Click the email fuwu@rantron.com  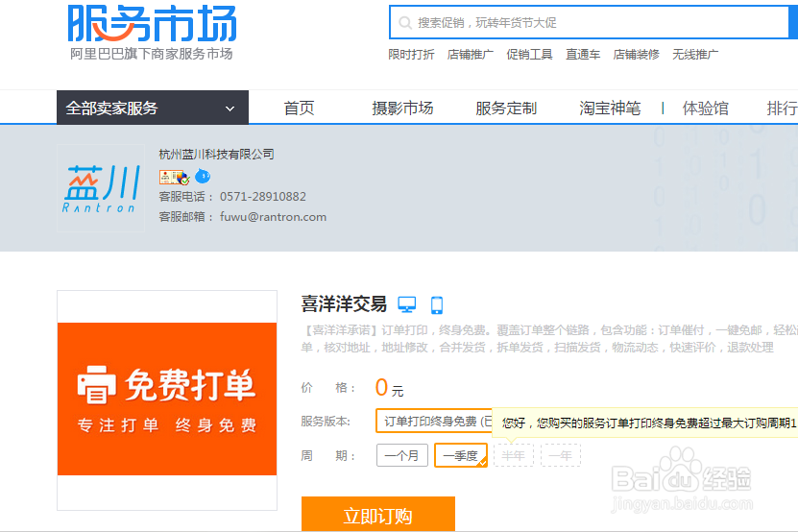tap(273, 217)
